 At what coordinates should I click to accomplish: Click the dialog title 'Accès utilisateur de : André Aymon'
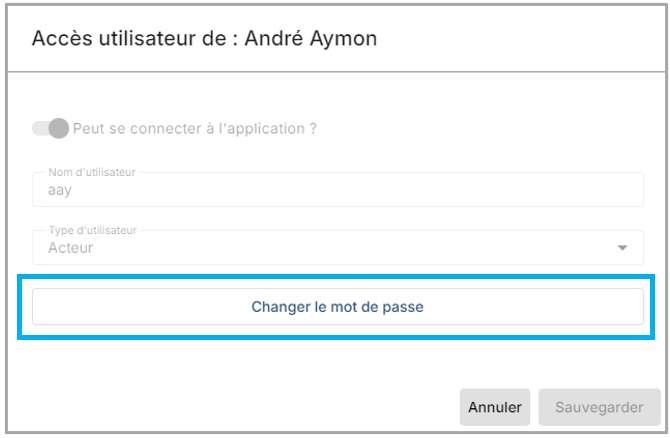(x=204, y=39)
